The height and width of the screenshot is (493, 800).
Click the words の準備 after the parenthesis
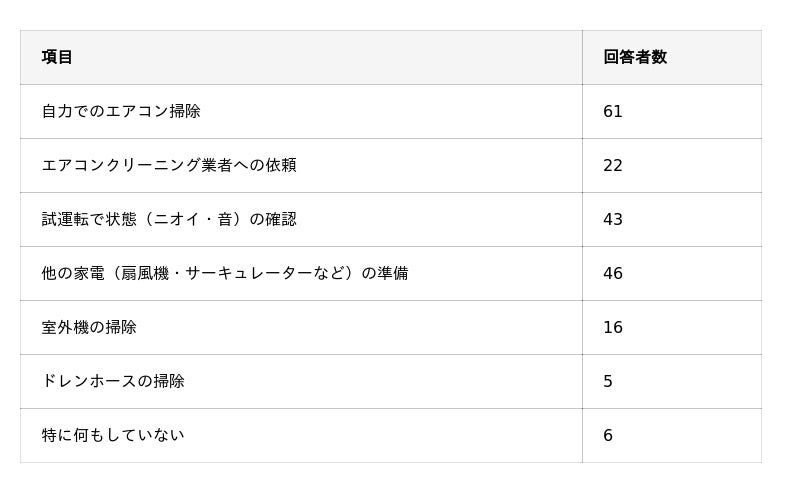point(385,273)
